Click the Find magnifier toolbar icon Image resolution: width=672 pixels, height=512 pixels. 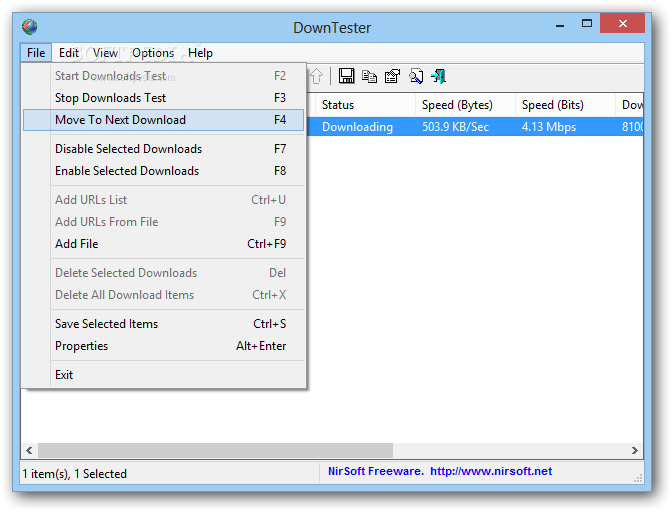tap(416, 76)
